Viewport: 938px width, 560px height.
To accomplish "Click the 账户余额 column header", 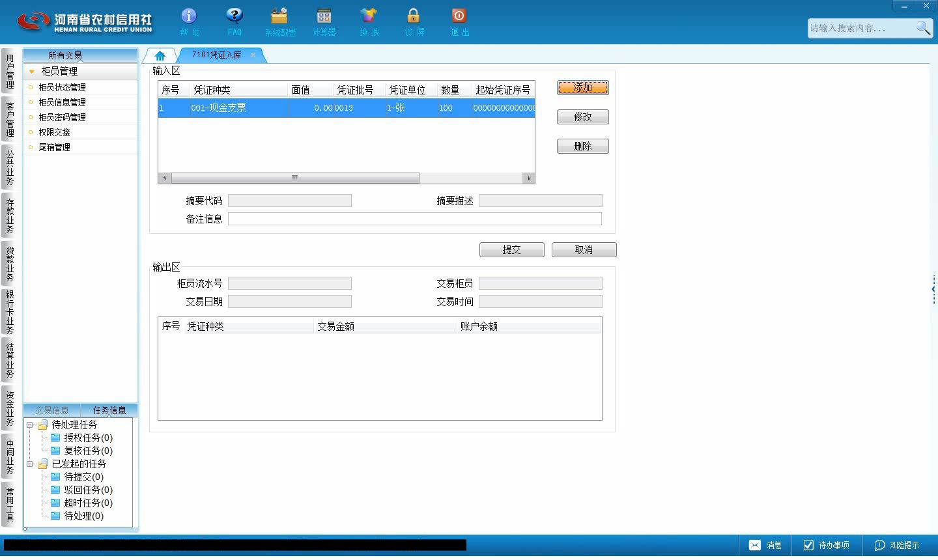I will click(529, 326).
